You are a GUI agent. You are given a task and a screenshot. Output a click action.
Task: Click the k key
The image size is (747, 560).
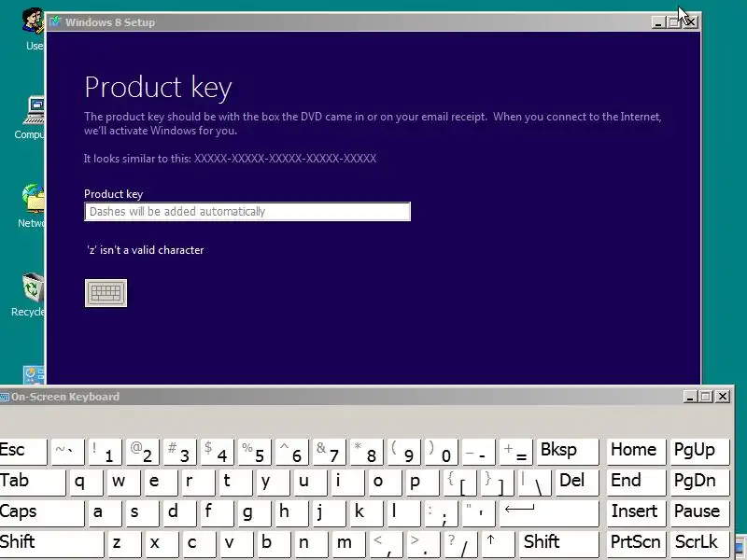coord(367,512)
